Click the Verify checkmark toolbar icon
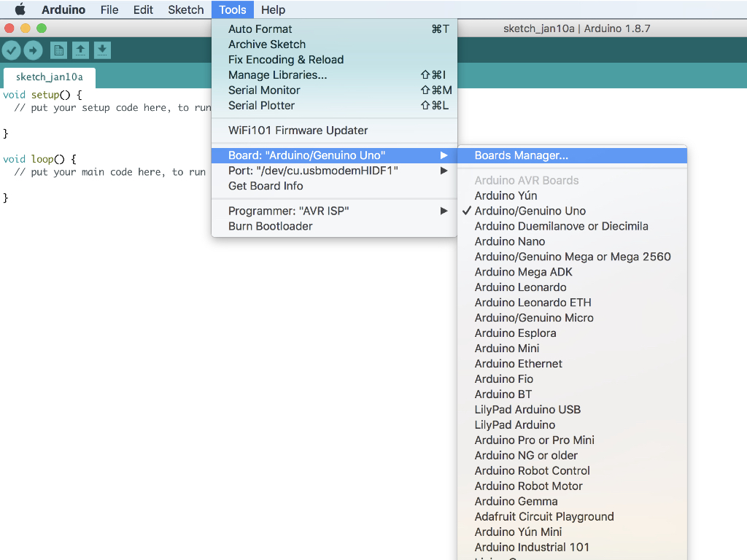This screenshot has height=560, width=747. pyautogui.click(x=12, y=50)
